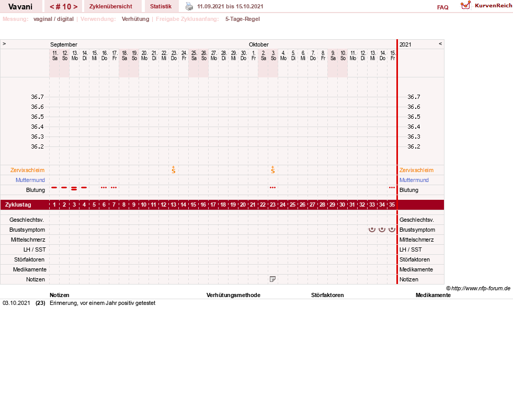
Task: Click the breast symptom icon on day 35
Action: click(x=392, y=230)
